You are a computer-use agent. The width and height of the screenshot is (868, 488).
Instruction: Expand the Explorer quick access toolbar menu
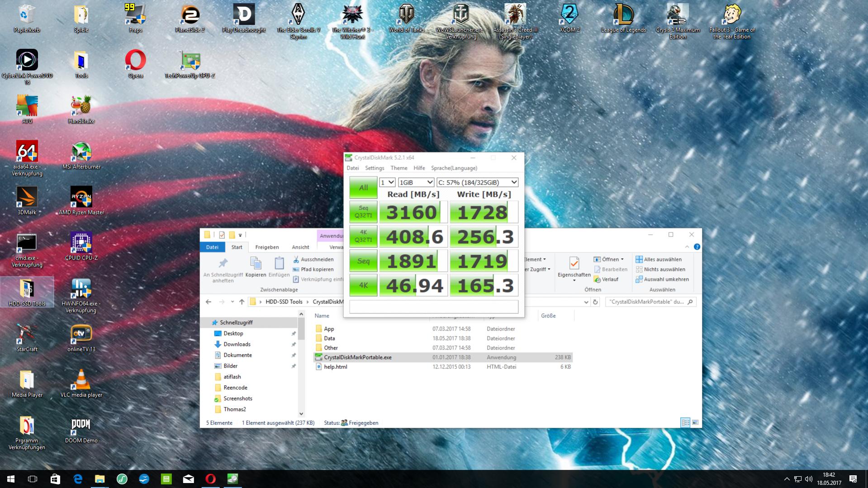click(240, 235)
